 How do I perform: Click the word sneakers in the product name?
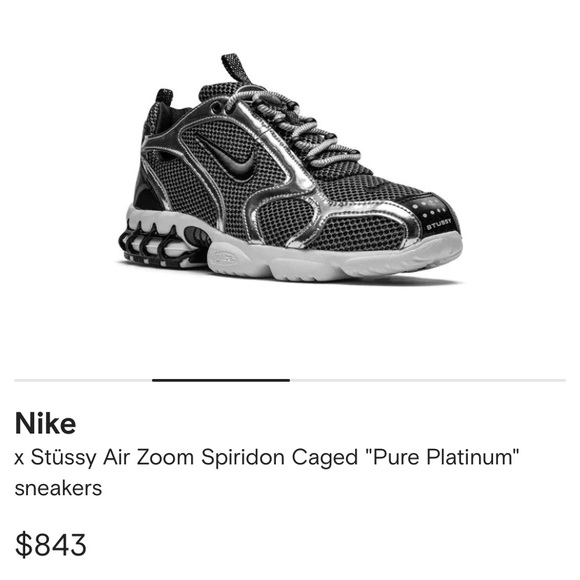[58, 488]
